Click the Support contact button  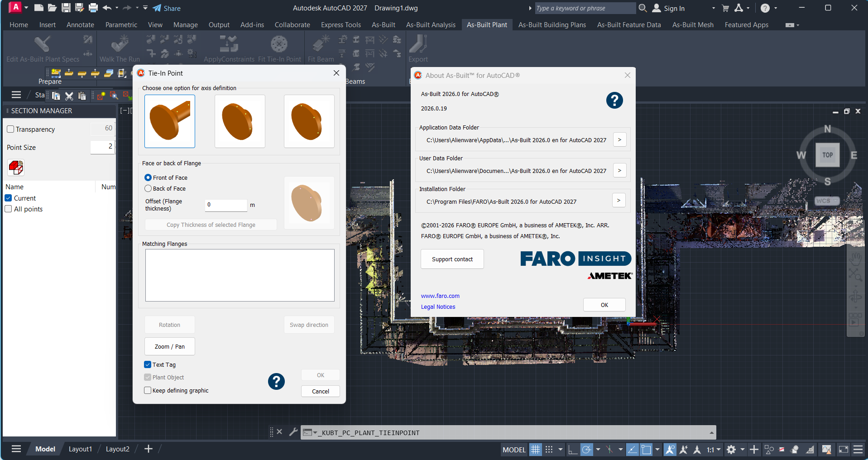(452, 259)
